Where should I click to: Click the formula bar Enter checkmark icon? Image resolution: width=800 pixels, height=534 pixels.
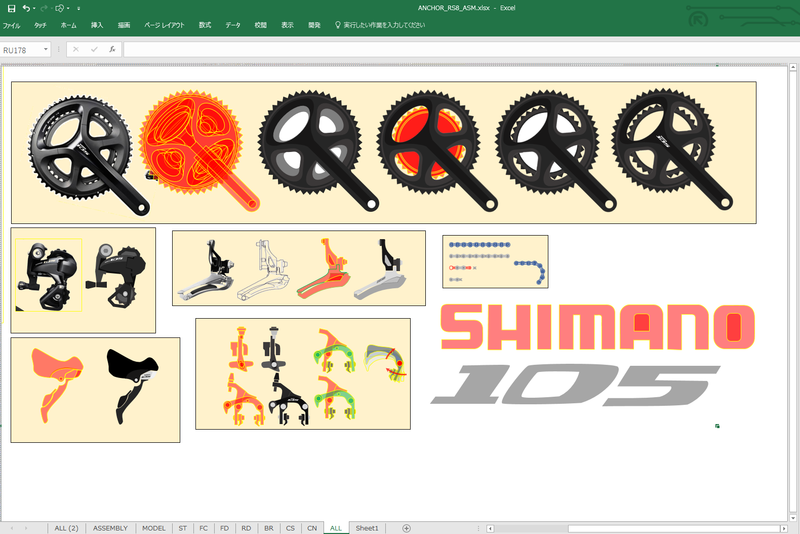click(x=94, y=49)
